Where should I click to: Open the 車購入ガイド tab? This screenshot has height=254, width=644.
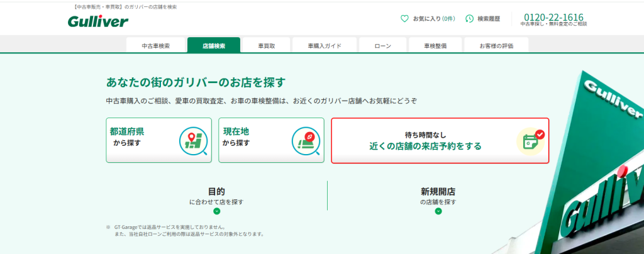pos(325,46)
